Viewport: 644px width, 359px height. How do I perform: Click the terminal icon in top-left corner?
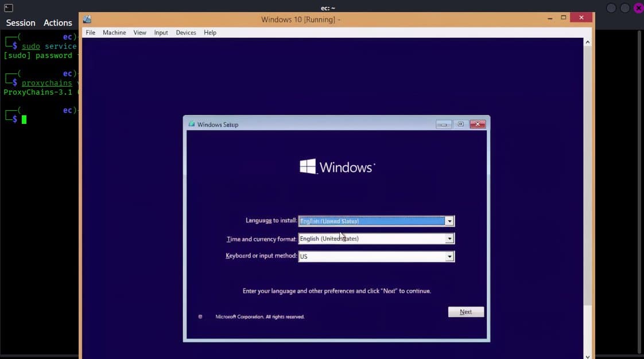pyautogui.click(x=9, y=8)
